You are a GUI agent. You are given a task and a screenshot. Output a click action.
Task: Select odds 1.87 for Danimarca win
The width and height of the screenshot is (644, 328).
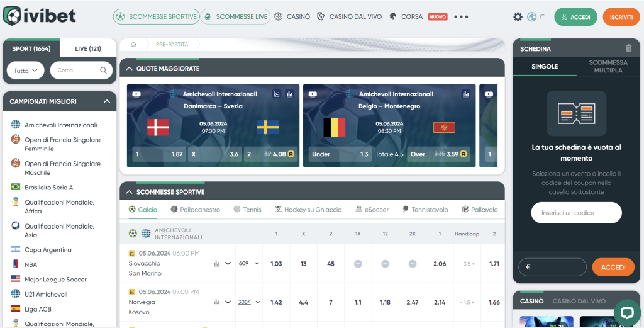[159, 154]
